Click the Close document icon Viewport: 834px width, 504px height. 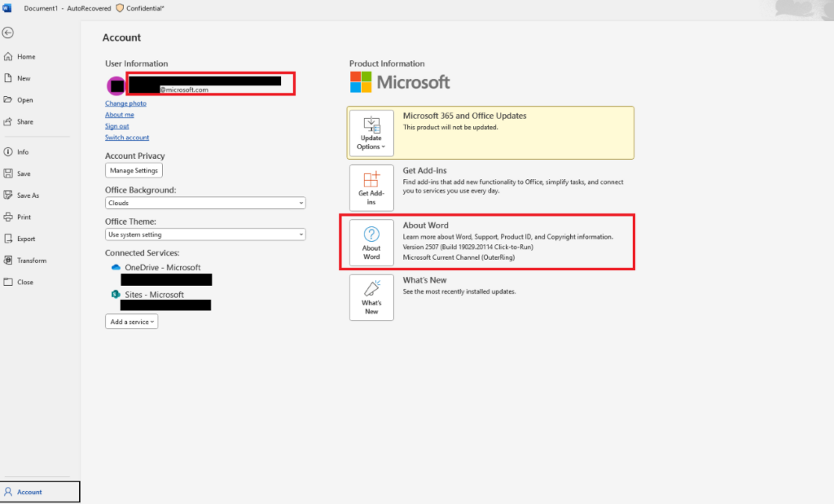[8, 282]
